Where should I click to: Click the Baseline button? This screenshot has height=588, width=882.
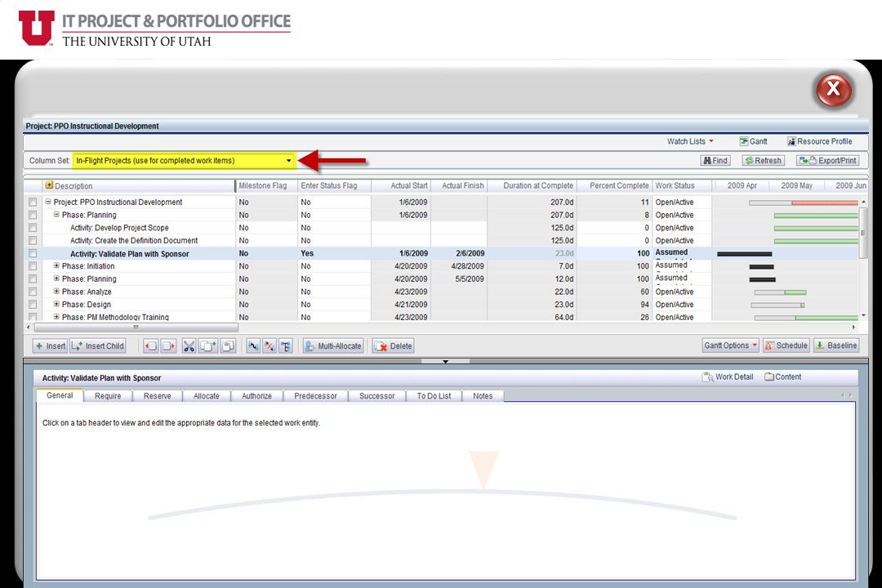tap(836, 345)
